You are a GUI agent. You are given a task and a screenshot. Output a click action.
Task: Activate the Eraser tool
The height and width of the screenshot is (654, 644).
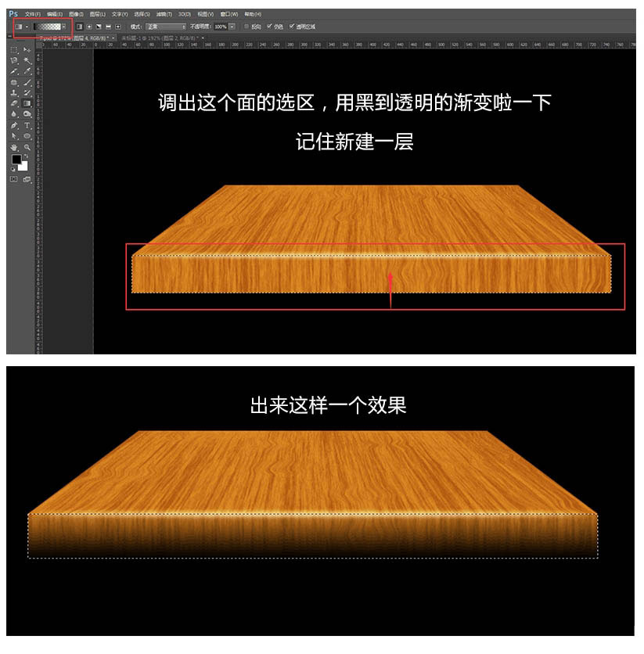click(13, 102)
